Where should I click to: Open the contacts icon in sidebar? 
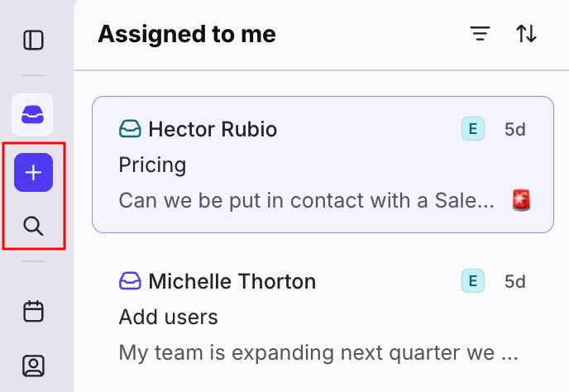pos(33,366)
